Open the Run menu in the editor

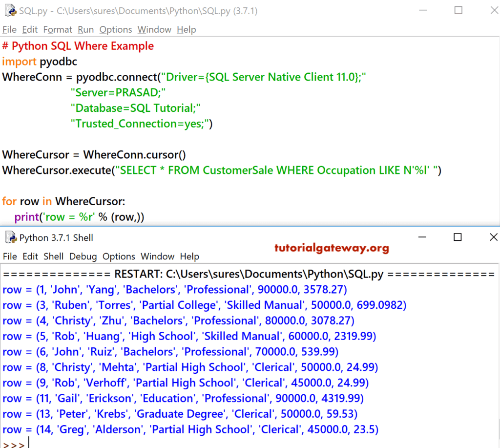coord(85,29)
